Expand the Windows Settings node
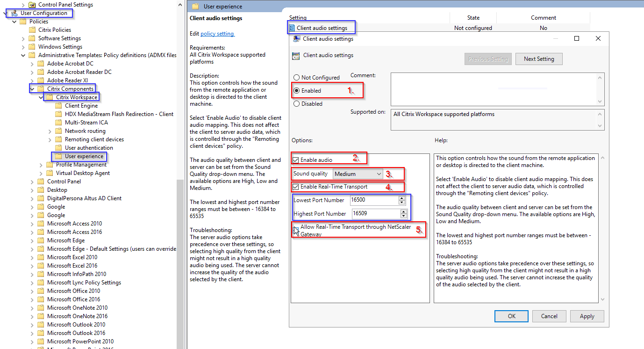This screenshot has height=349, width=644. [x=23, y=47]
